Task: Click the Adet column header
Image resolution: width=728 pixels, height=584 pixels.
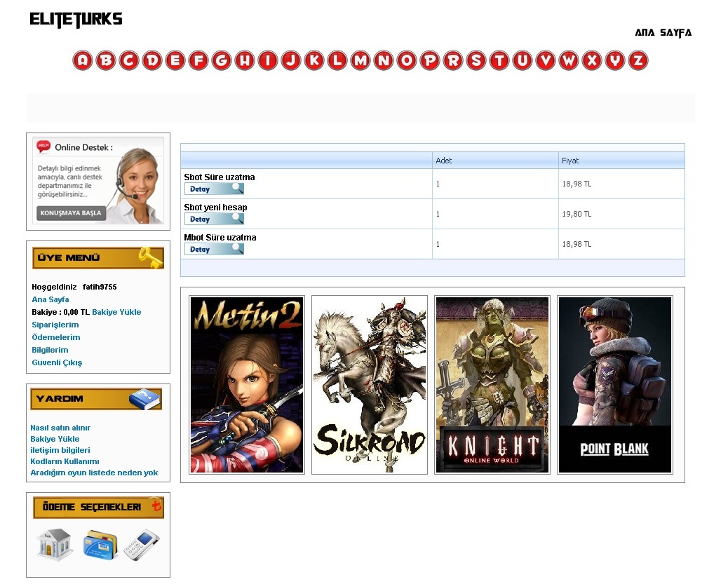Action: 495,161
